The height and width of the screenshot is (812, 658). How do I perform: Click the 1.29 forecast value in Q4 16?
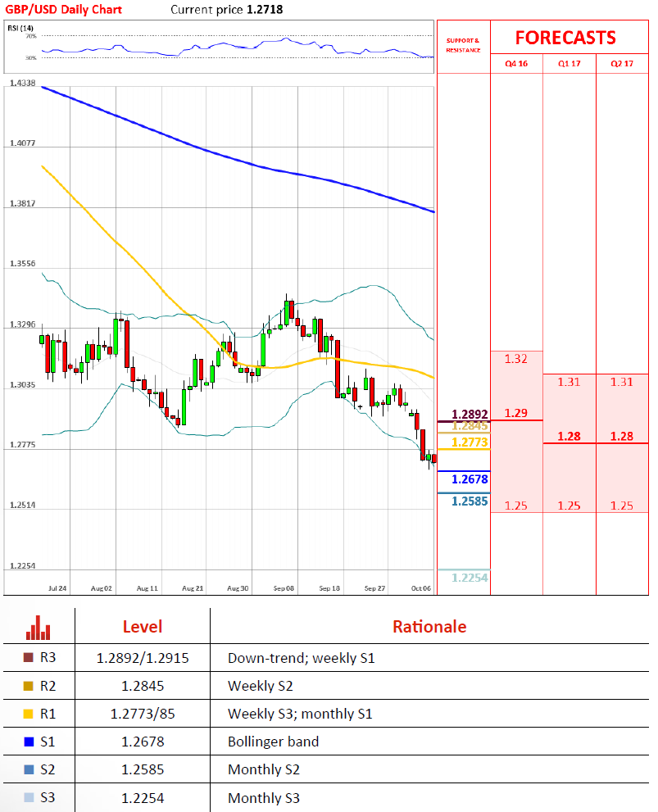pyautogui.click(x=516, y=413)
